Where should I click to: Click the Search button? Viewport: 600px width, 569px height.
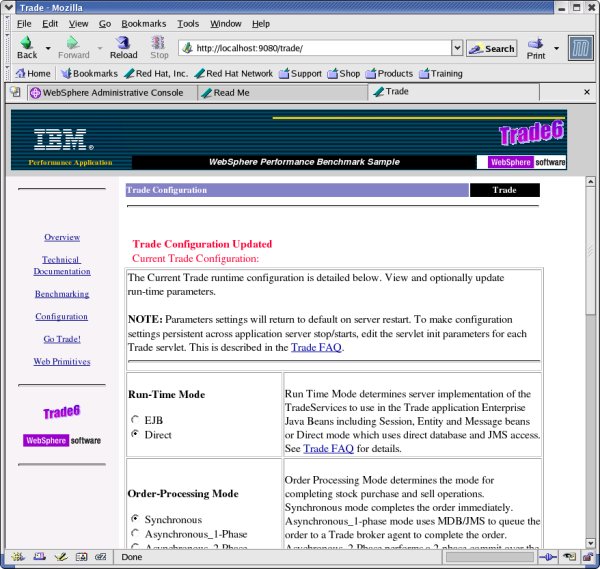[491, 48]
